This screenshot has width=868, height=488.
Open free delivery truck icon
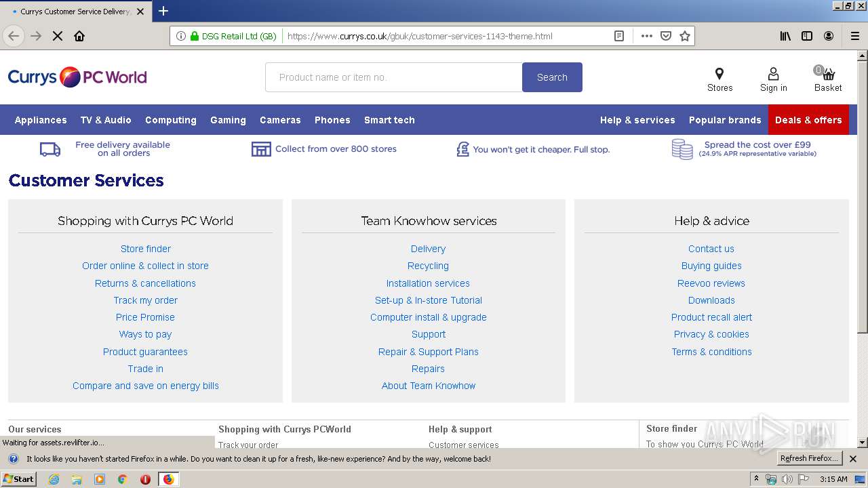[50, 149]
